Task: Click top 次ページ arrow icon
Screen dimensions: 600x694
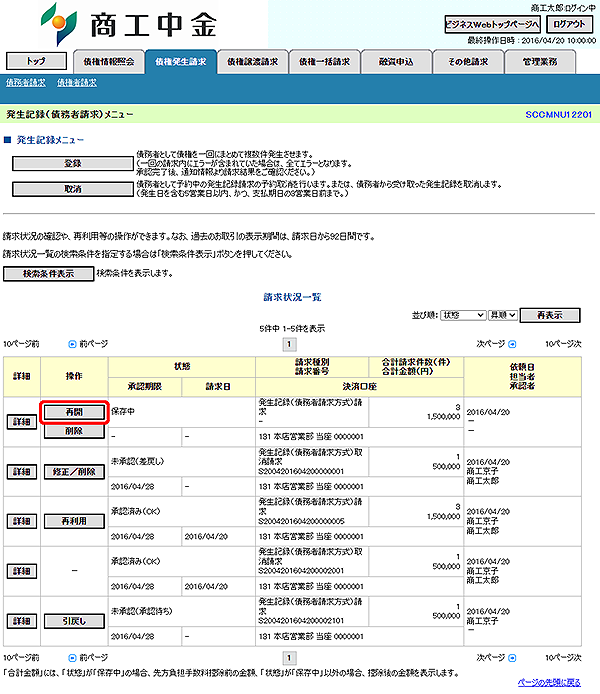Action: coord(512,344)
